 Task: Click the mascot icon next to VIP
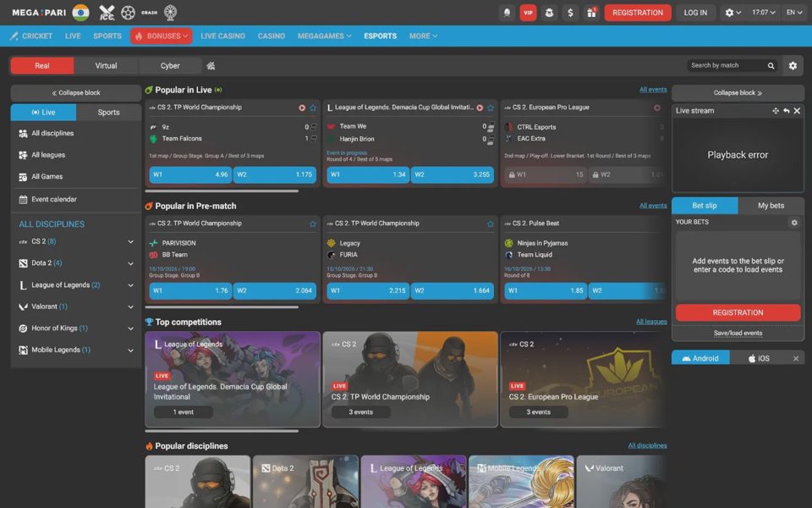(x=549, y=13)
